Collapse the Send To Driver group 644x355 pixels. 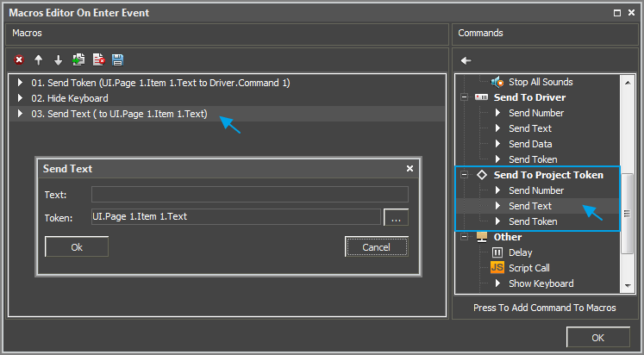point(464,97)
